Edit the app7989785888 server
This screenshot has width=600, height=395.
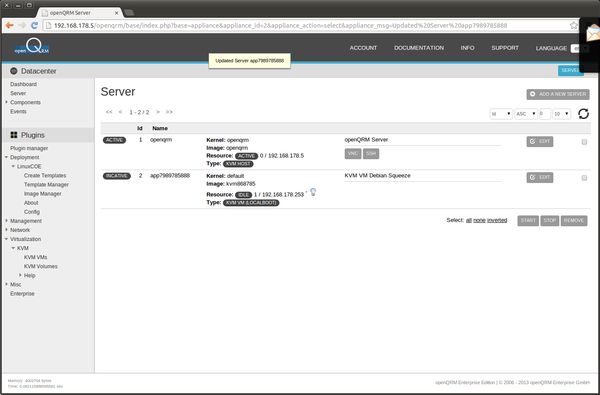click(x=540, y=178)
